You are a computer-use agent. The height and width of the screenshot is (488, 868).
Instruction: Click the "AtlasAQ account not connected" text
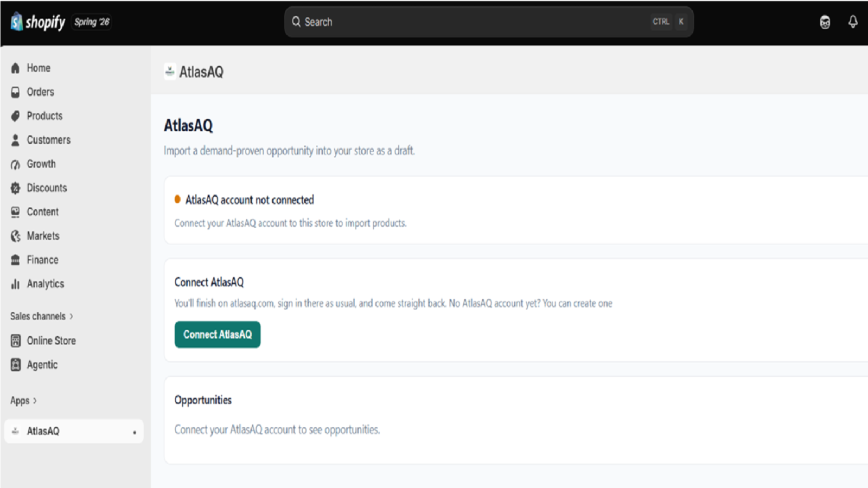pos(250,200)
